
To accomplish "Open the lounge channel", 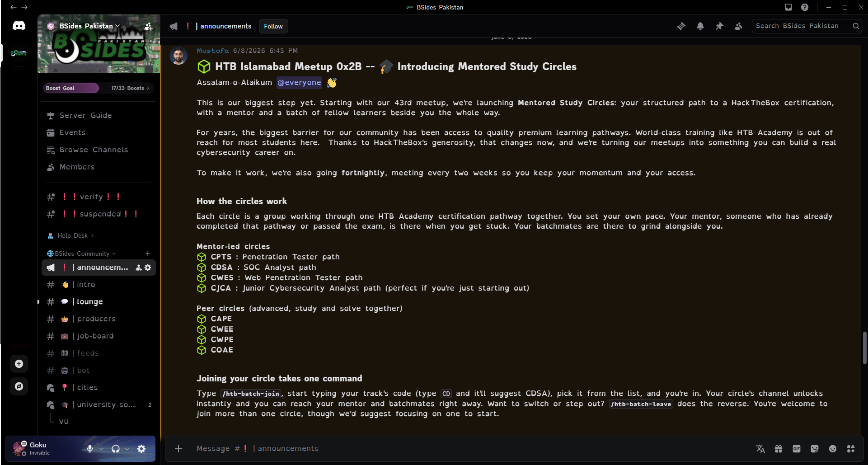I will [x=99, y=302].
